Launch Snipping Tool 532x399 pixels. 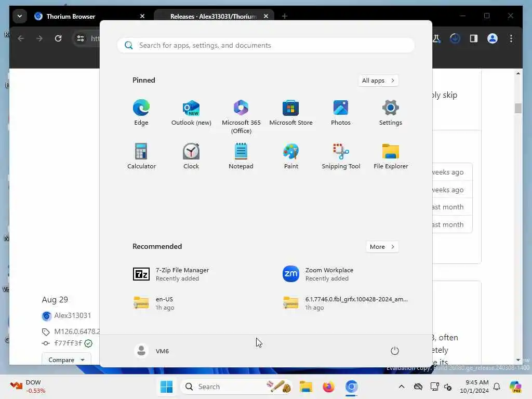click(x=341, y=156)
